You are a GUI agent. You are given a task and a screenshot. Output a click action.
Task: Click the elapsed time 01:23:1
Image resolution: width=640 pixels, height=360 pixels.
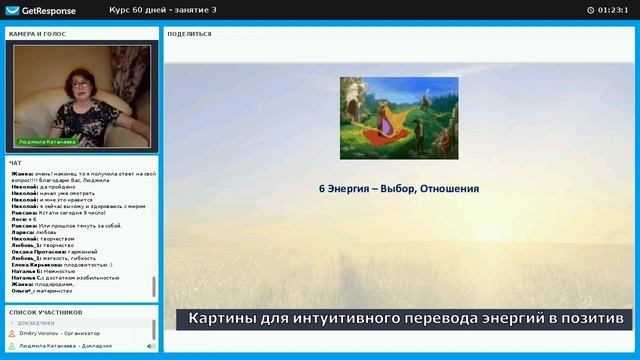613,10
